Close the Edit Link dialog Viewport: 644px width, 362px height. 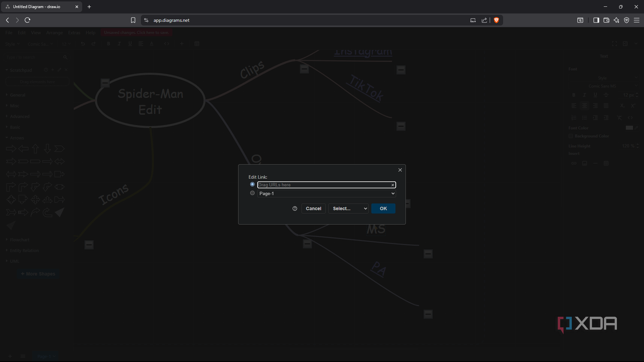pos(400,170)
